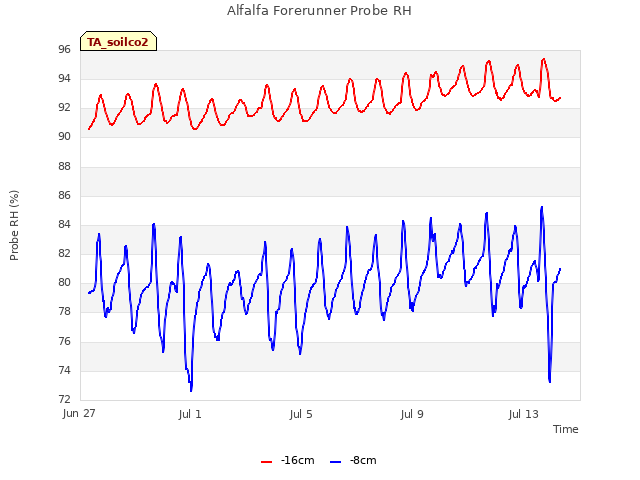
Task: Click the 76 y-axis tick label
Action: (x=64, y=341)
